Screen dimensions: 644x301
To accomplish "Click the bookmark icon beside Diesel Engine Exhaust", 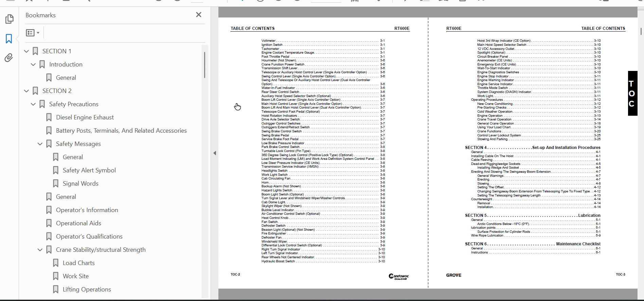I will (49, 117).
